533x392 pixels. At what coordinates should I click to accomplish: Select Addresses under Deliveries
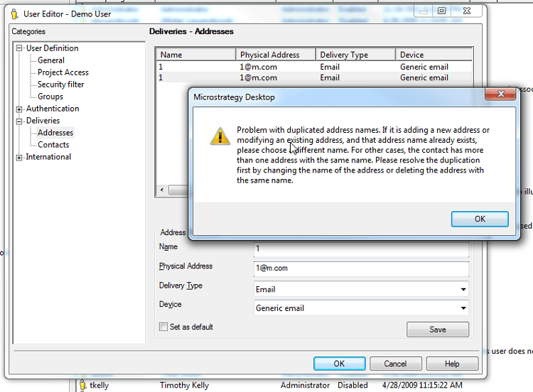(x=55, y=133)
